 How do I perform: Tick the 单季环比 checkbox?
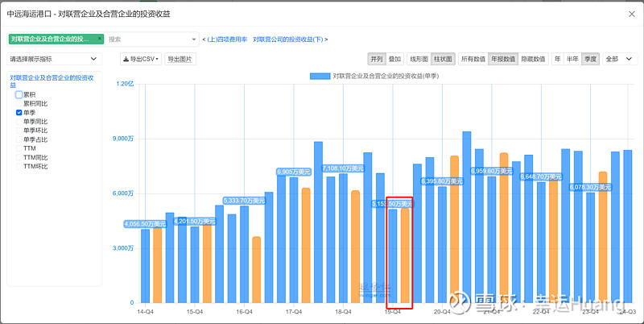(19, 131)
